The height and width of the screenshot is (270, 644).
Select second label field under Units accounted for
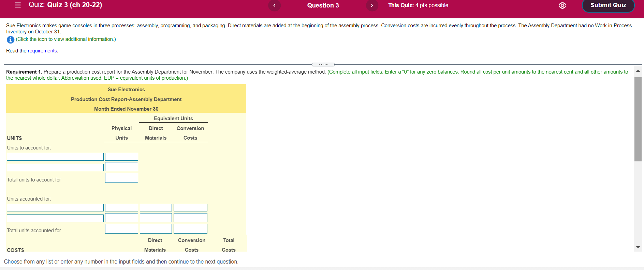[x=55, y=218]
